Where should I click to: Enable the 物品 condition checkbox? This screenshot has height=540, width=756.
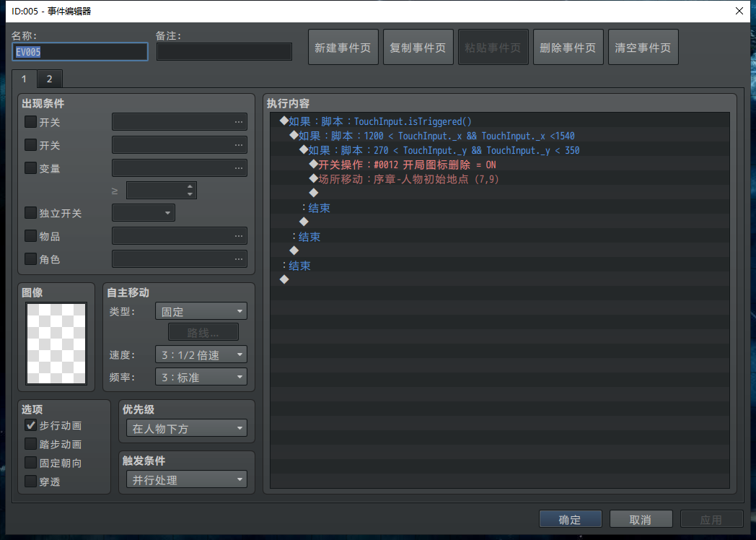click(x=30, y=236)
